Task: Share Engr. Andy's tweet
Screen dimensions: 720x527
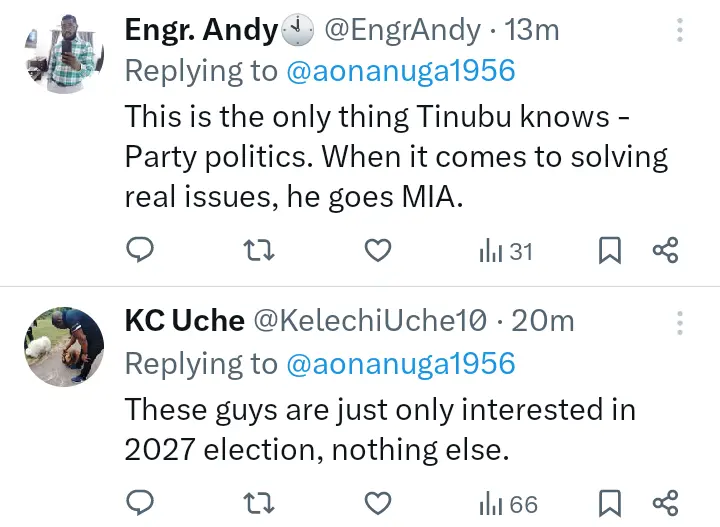Action: 666,251
